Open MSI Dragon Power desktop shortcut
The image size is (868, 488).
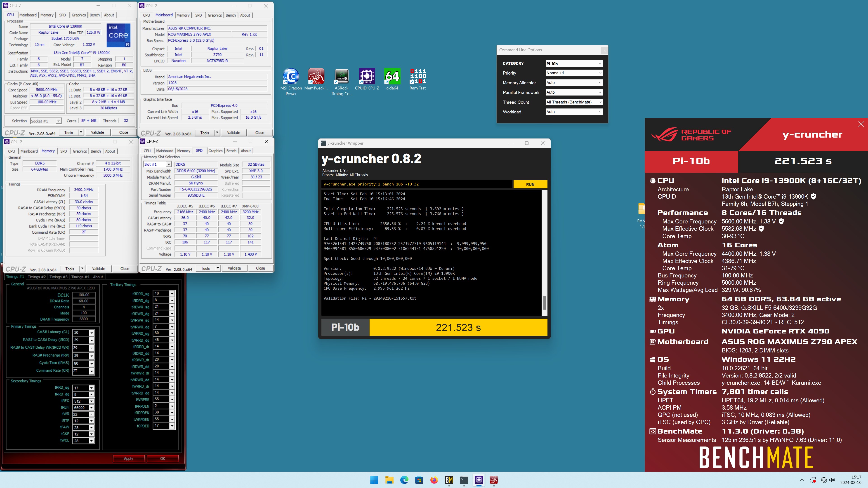[291, 82]
